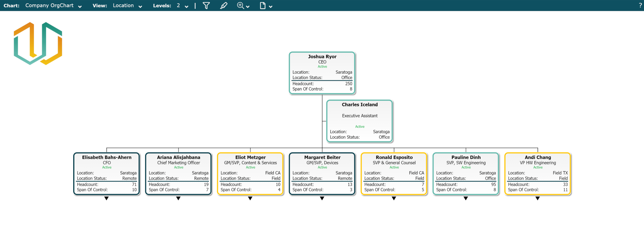Screen dimensions: 644x233
Task: Expand reports under Ronald Esposito
Action: [x=394, y=199]
